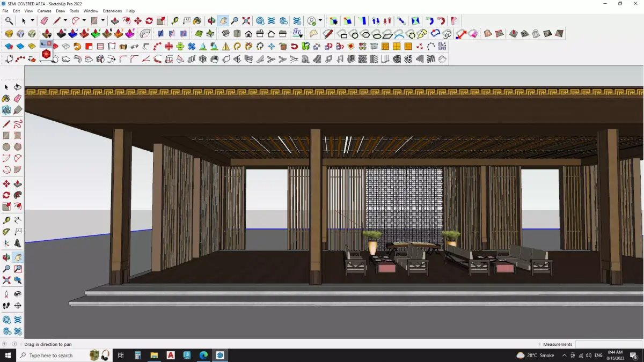Select the Polygon tool in the side toolbar

click(18, 147)
